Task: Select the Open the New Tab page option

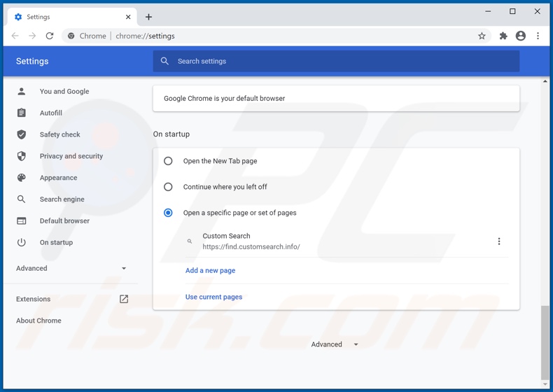Action: click(x=168, y=161)
